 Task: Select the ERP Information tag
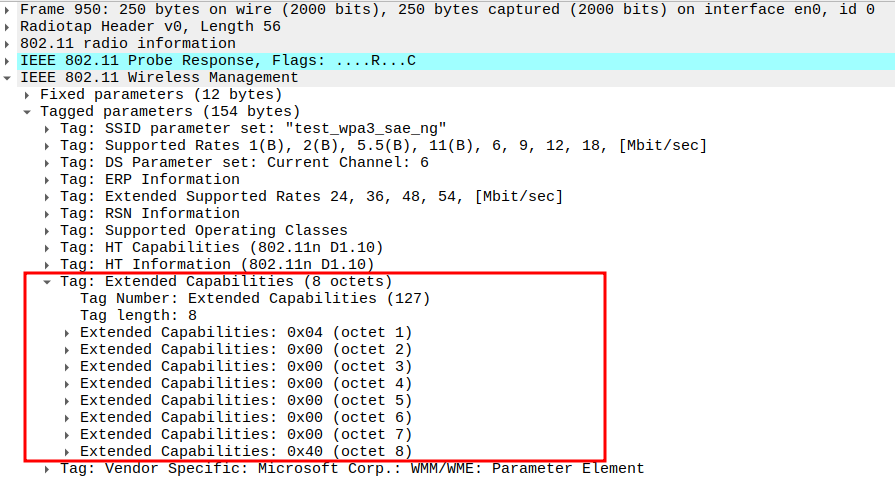(149, 180)
